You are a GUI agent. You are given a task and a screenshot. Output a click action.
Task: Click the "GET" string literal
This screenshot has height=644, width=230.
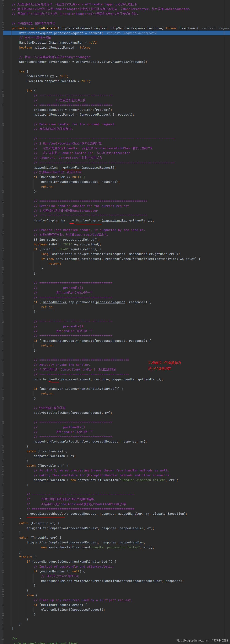click(x=68, y=244)
